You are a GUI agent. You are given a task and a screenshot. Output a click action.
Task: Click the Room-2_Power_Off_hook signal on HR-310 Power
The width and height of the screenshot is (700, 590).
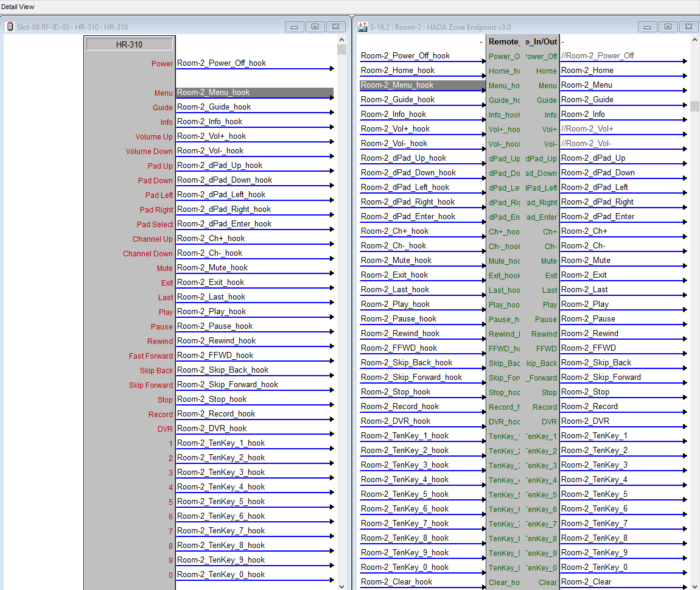(x=222, y=63)
